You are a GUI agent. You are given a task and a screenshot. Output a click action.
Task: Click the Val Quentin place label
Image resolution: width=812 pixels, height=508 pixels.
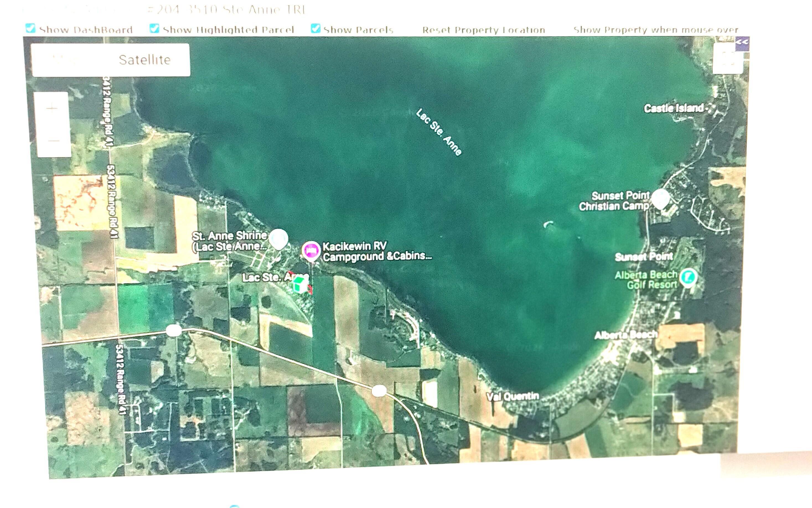513,397
